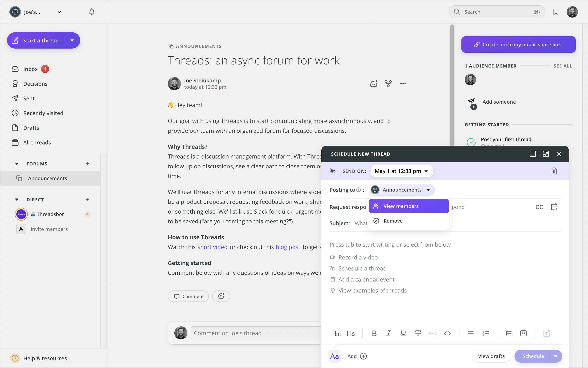The width and height of the screenshot is (588, 368).
Task: Open the send date dropdown
Action: 402,171
